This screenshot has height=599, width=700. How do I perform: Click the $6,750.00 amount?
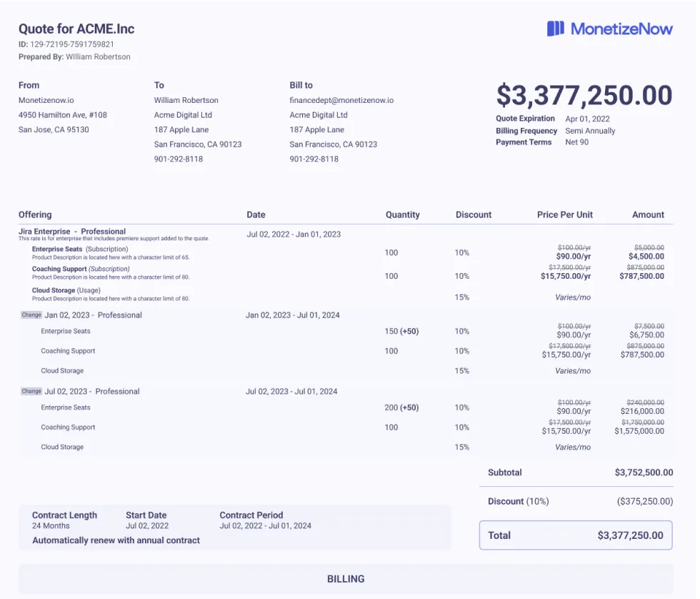(x=646, y=335)
